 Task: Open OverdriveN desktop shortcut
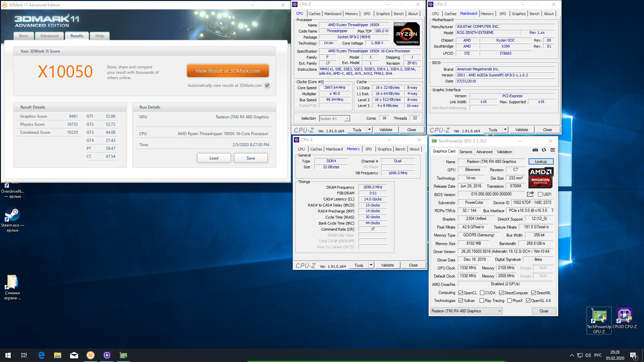click(x=12, y=191)
